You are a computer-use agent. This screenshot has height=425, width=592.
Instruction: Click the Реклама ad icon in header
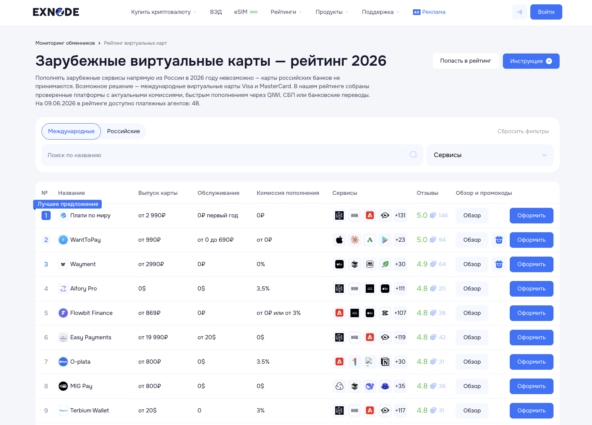(416, 12)
